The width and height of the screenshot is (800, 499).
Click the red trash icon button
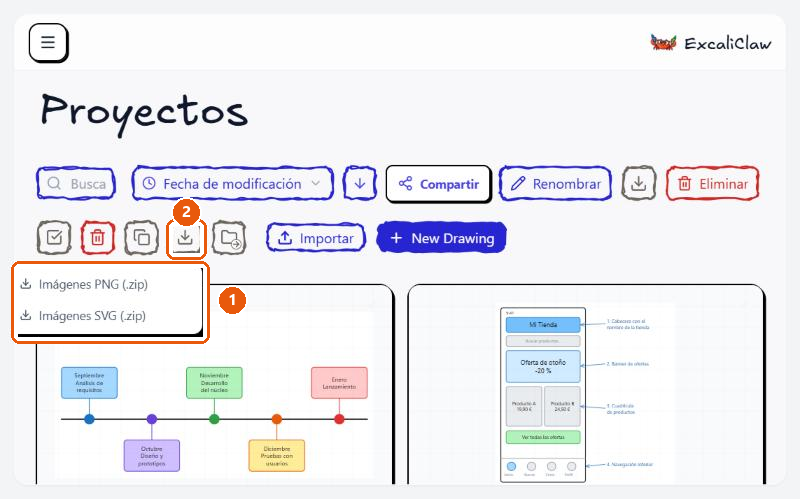97,238
